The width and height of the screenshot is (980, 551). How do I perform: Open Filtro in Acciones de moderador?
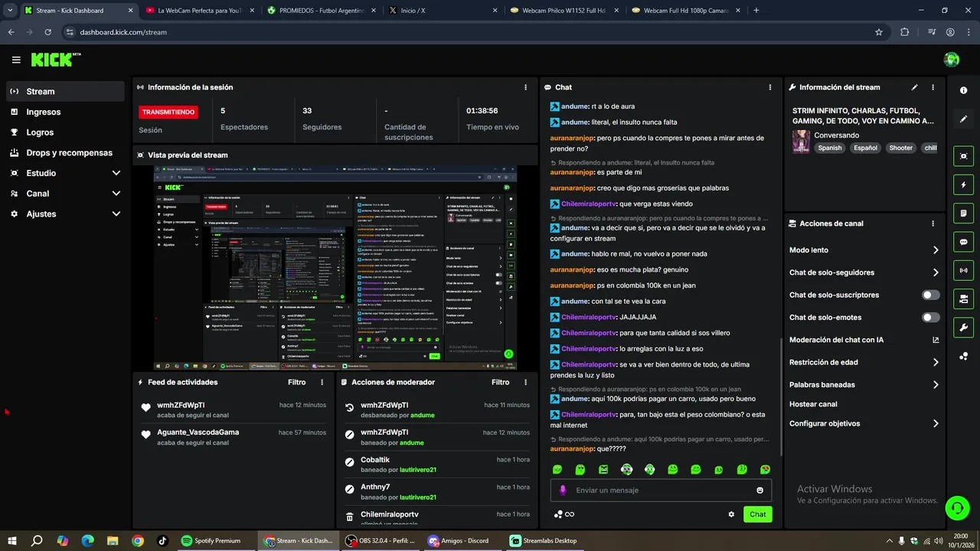(500, 382)
